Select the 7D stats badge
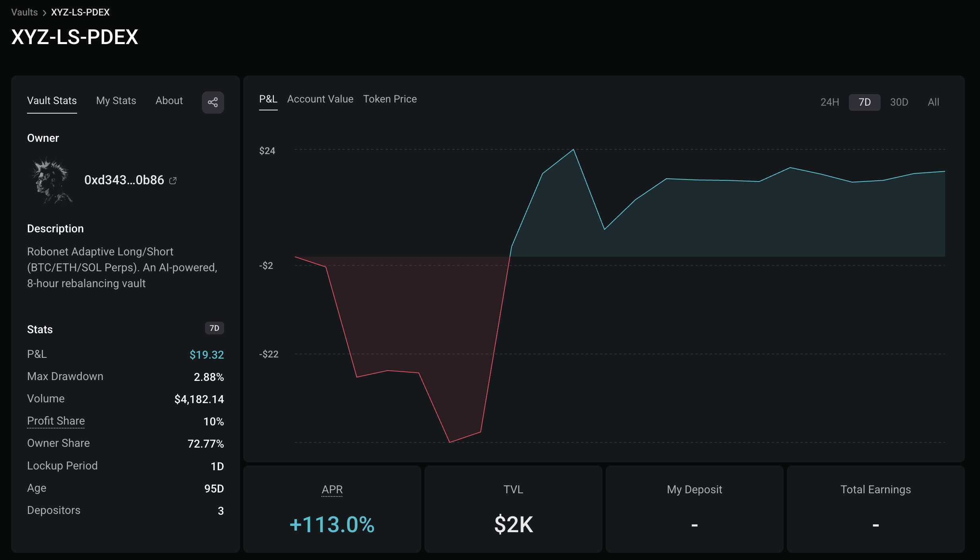 [x=215, y=328]
